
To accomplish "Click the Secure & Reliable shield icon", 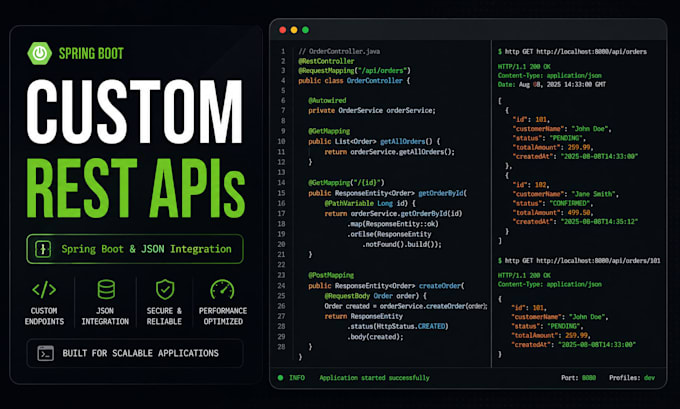I will (x=165, y=290).
